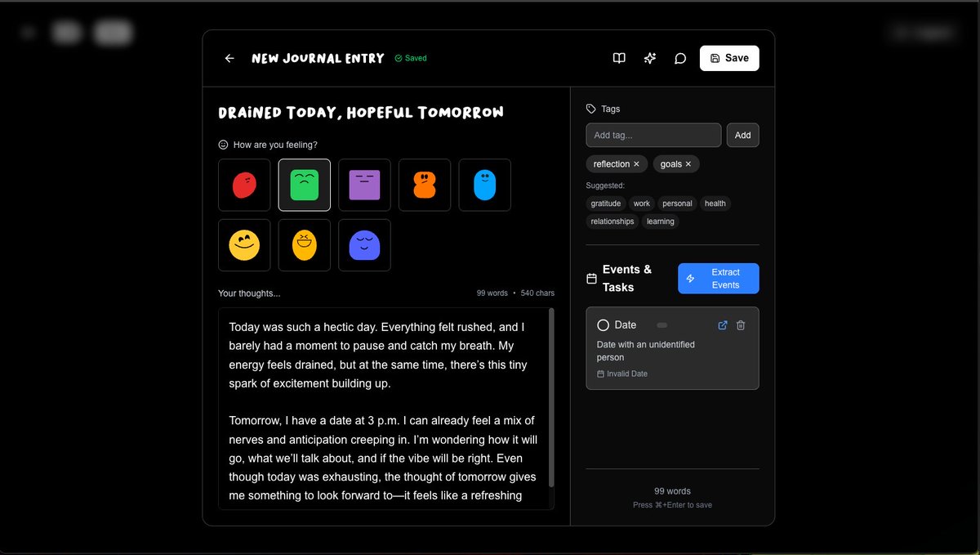Screen dimensions: 980x555
Task: Click the sparkle AI icon in header
Action: pos(650,58)
